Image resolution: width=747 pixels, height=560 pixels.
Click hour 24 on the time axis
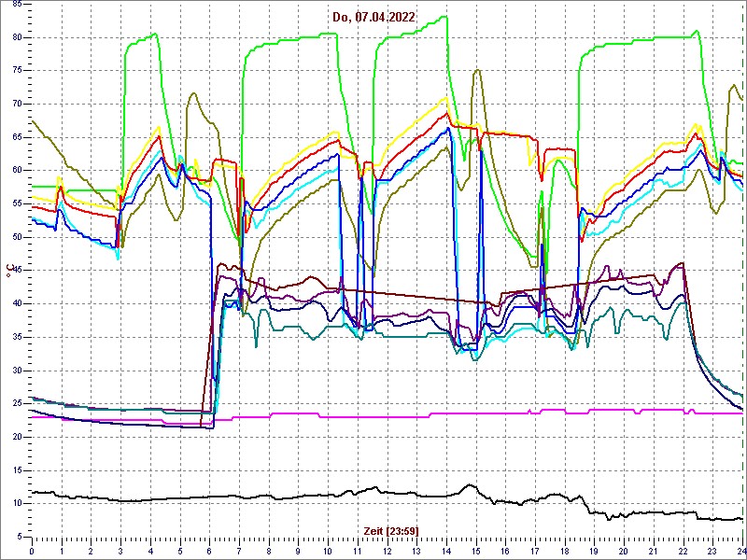point(740,551)
